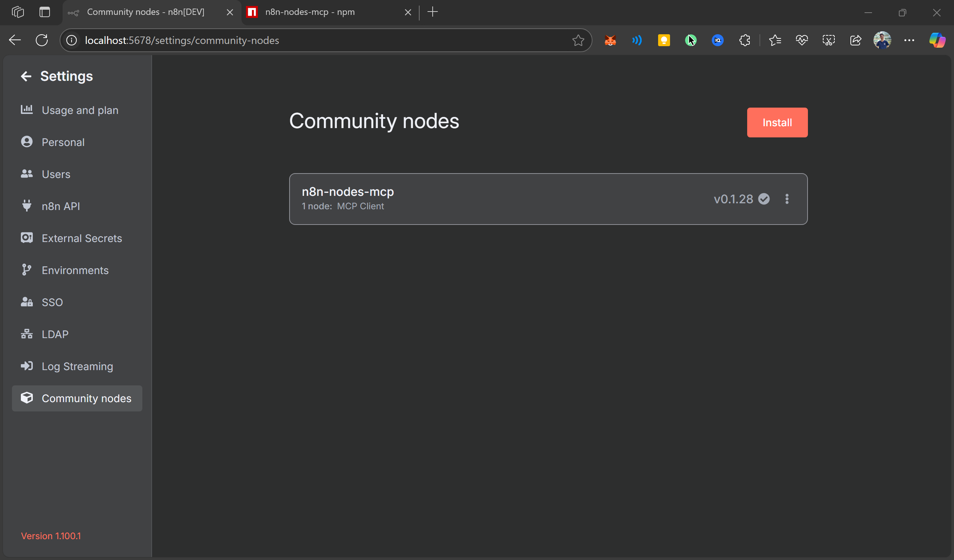Close the Community nodes browser tab
The height and width of the screenshot is (560, 954).
click(230, 13)
